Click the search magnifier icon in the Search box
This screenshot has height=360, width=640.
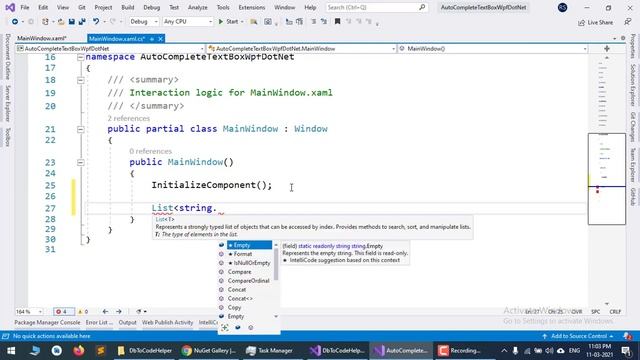click(x=422, y=7)
